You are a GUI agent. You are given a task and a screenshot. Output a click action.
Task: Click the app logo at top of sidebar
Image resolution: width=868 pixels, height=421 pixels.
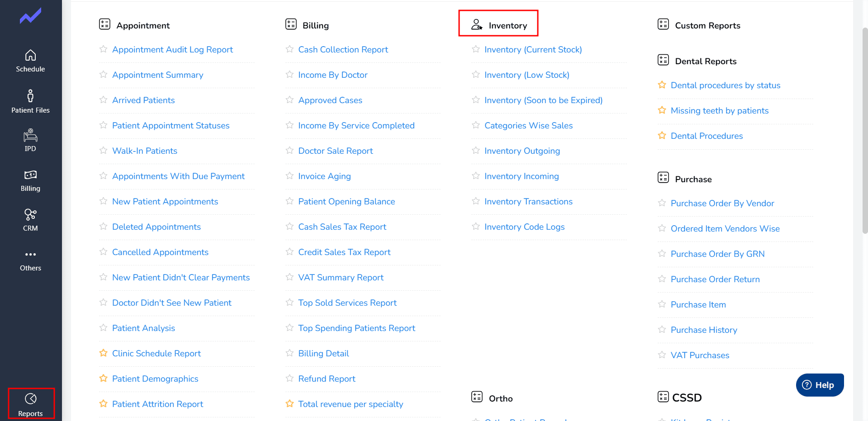pyautogui.click(x=30, y=16)
